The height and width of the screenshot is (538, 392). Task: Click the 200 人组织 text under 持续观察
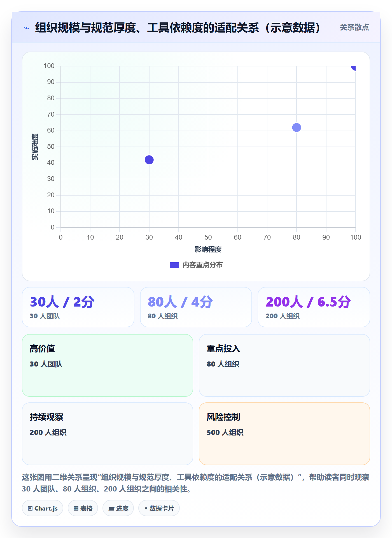coord(48,432)
